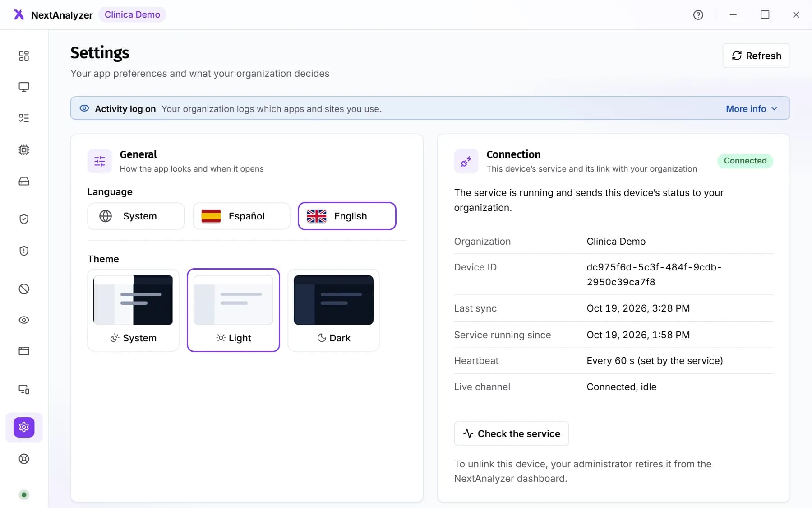Select the System language option
This screenshot has width=812, height=508.
(136, 216)
